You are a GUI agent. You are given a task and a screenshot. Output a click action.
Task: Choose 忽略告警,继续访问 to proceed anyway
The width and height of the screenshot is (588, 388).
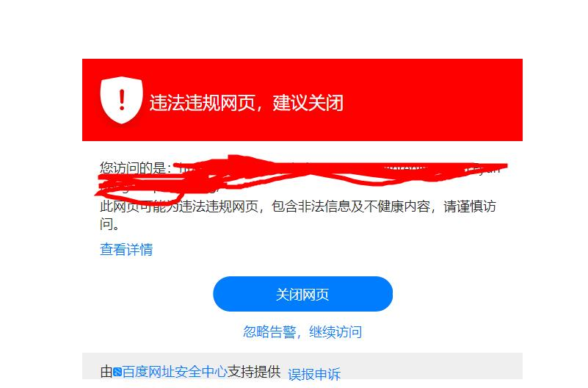tap(302, 332)
